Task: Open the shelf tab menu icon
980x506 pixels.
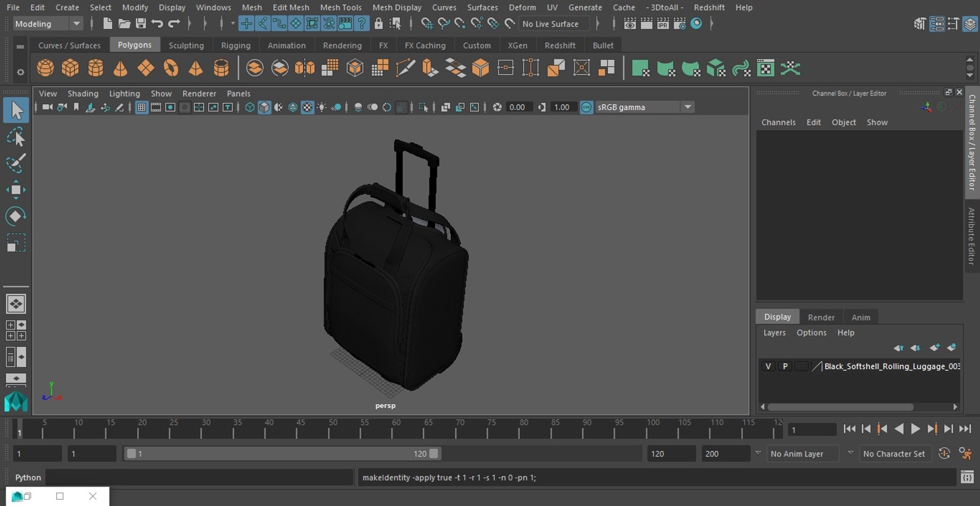Action: [20, 46]
